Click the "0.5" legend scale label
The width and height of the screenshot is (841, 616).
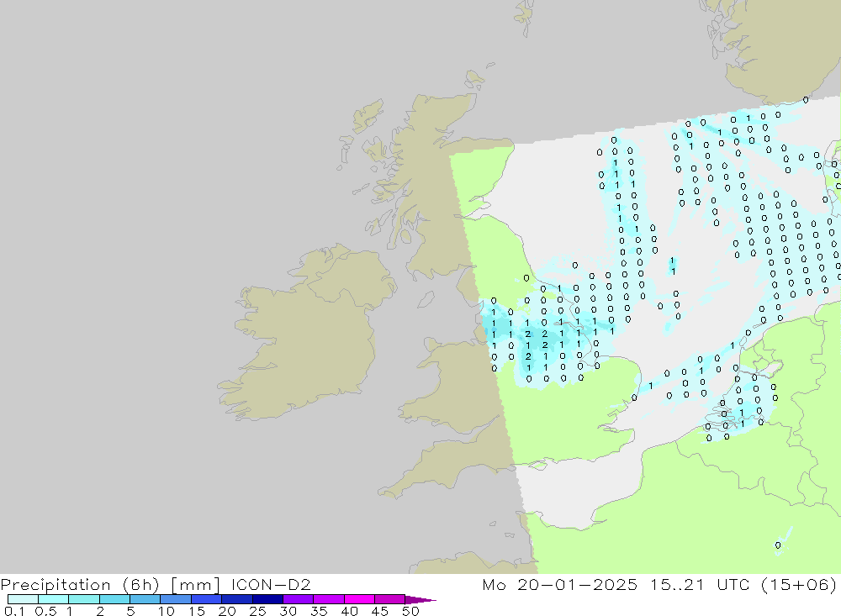point(45,611)
